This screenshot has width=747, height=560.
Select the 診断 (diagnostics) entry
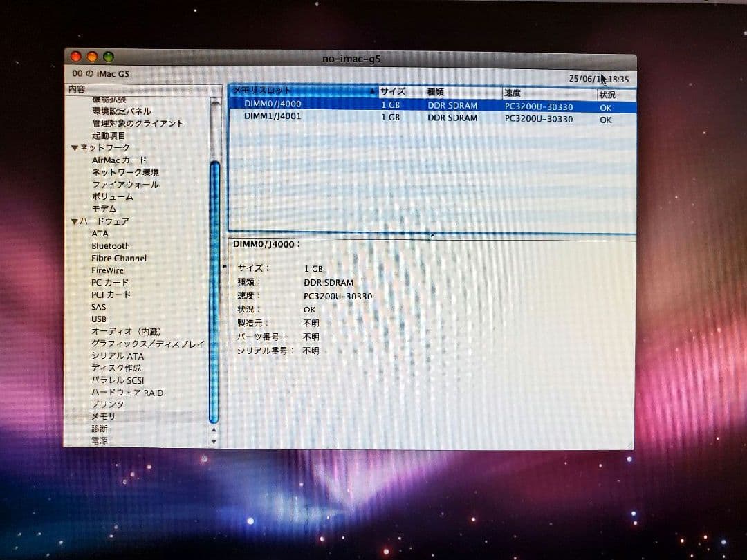point(98,429)
